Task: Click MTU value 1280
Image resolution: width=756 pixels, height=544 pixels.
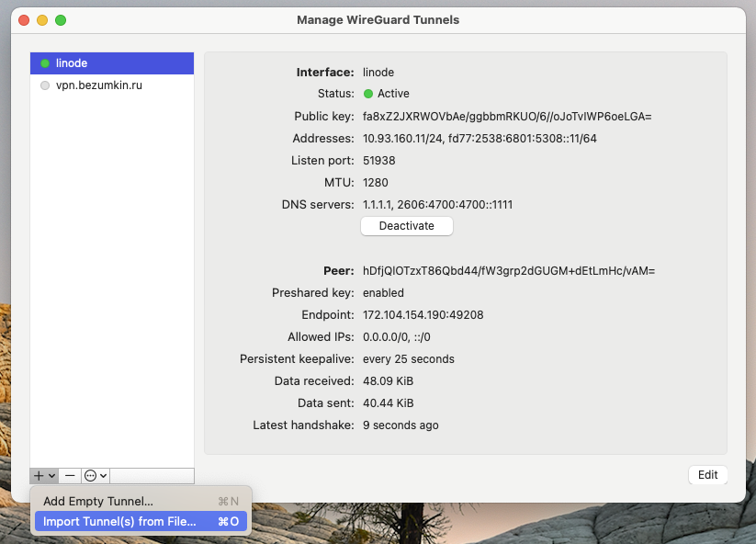Action: pos(375,183)
